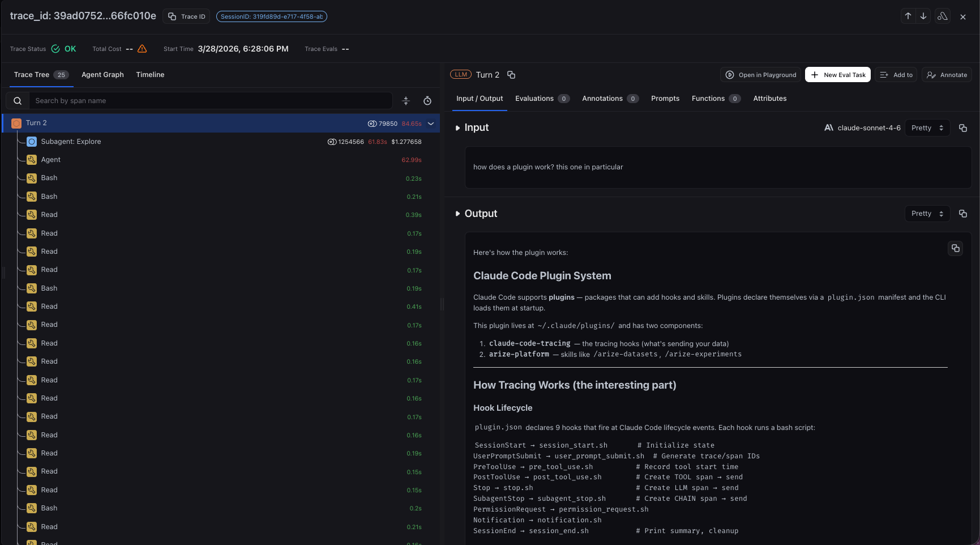Viewport: 980px width, 545px height.
Task: Collapse the Output section
Action: click(457, 214)
